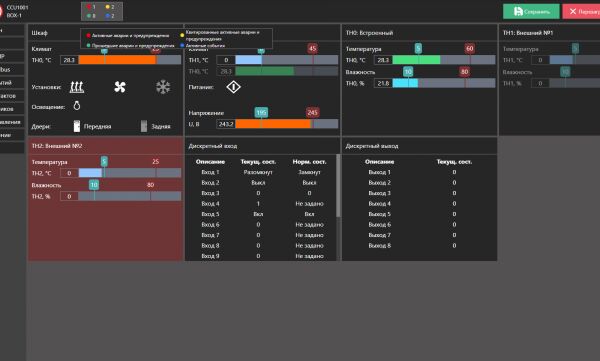
Task: Click Замкнут normal state of Вход 1
Action: tap(309, 172)
